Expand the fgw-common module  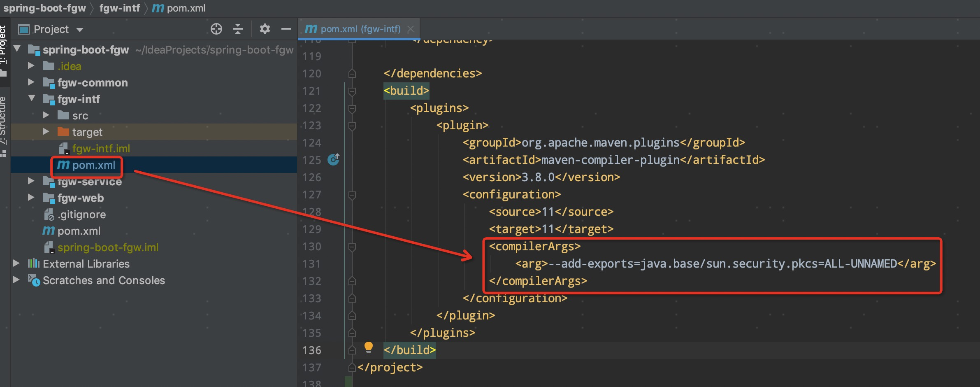click(x=31, y=82)
